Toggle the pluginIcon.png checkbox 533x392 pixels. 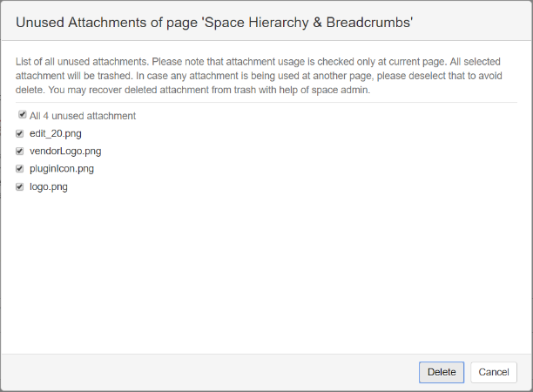tap(20, 169)
